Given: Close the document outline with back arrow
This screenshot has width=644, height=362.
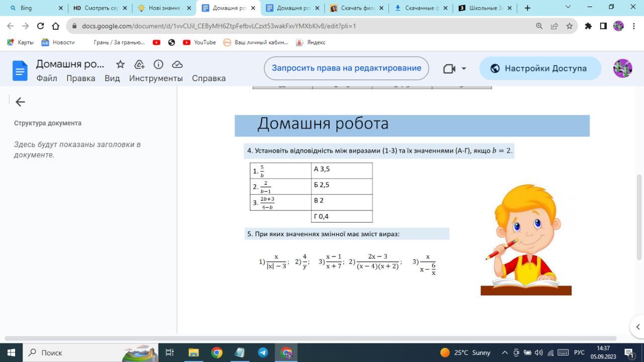Looking at the screenshot, I should point(20,102).
